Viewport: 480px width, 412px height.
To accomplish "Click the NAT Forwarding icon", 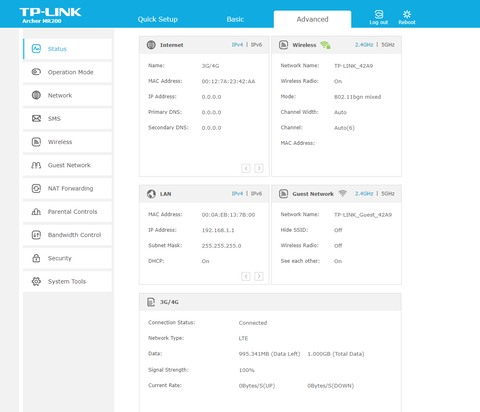I will point(36,189).
